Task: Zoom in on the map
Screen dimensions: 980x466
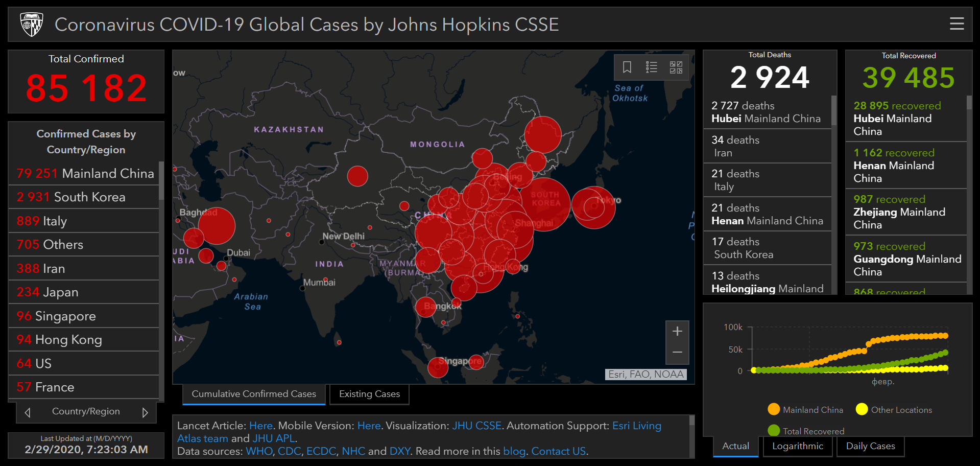Action: [x=677, y=331]
